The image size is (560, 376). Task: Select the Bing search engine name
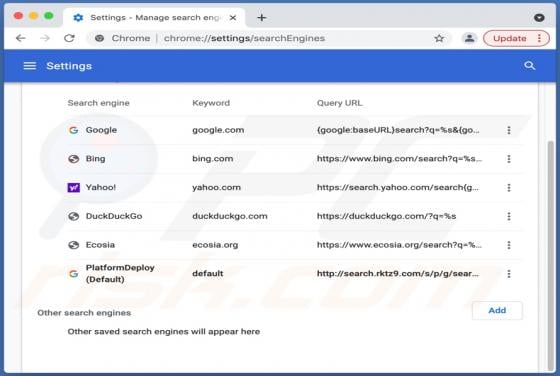tap(95, 159)
